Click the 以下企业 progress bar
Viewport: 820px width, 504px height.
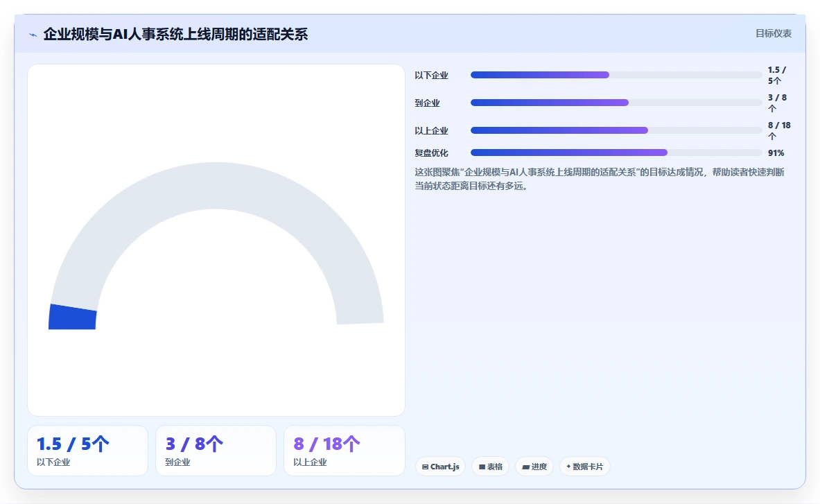[x=616, y=75]
